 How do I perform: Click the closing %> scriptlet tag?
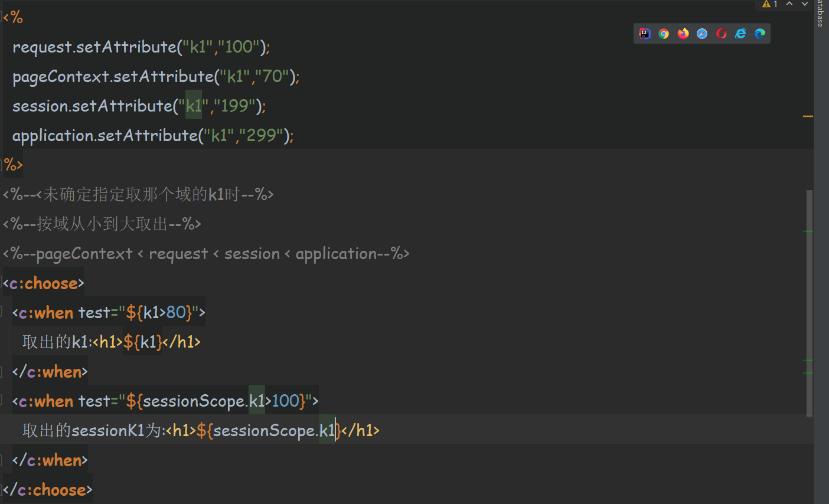point(14,165)
